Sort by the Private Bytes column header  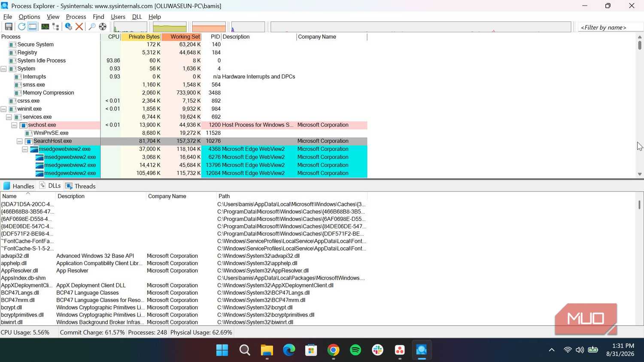pos(141,37)
